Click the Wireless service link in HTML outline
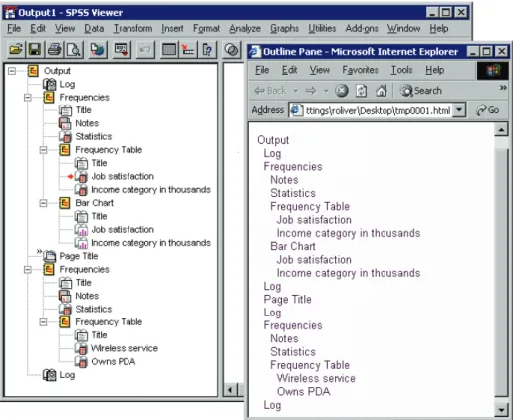 (316, 378)
